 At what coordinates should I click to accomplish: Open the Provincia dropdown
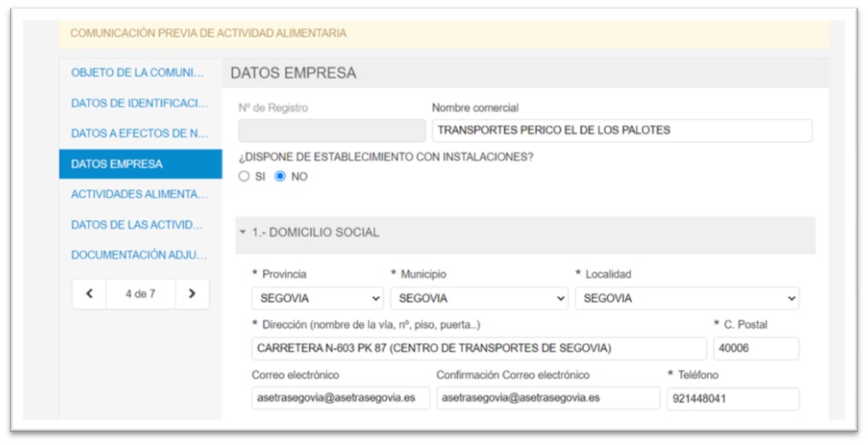tap(317, 299)
